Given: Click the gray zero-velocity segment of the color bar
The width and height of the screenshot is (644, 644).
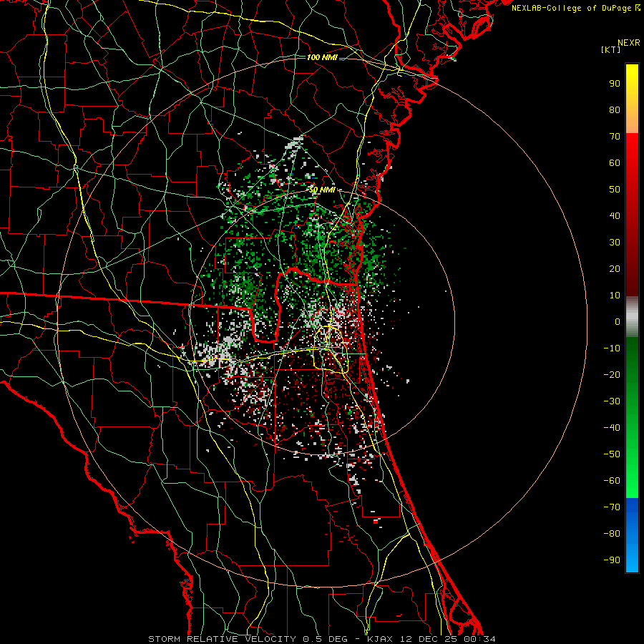Looking at the screenshot, I should click(632, 316).
